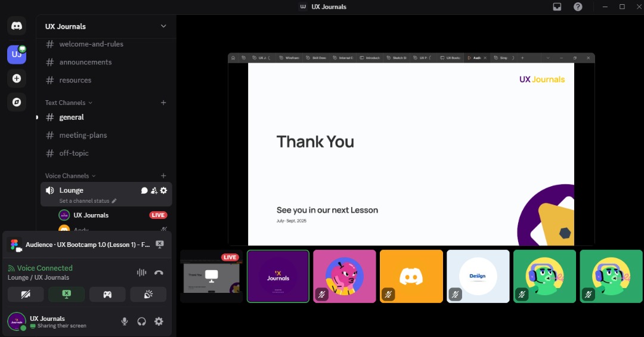Select the LIVE stream preview thumbnail
The height and width of the screenshot is (337, 644).
click(x=211, y=277)
